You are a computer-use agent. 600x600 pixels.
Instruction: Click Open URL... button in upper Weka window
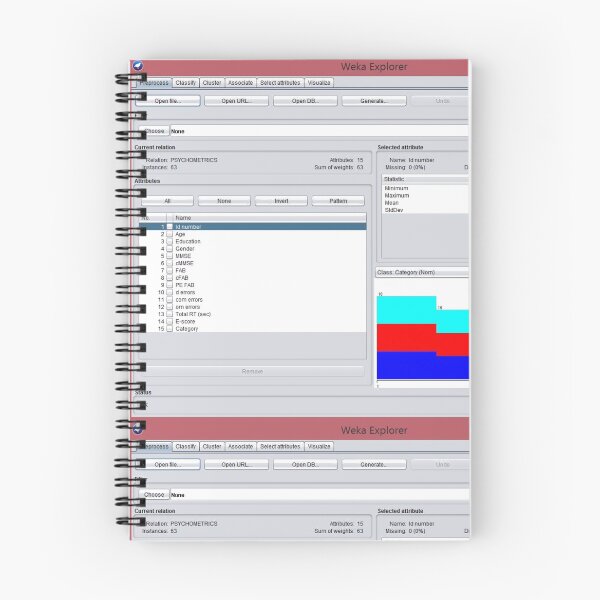pyautogui.click(x=236, y=101)
